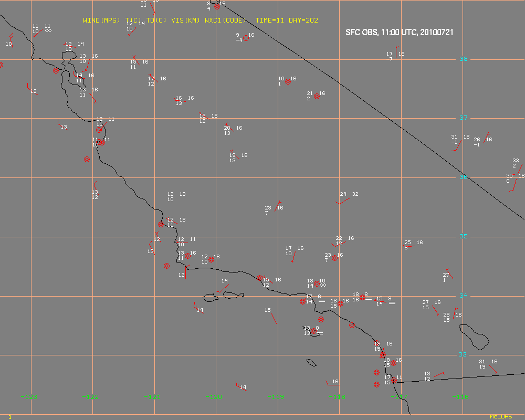Select the station circle reading 18/16 visibility 8
This screenshot has height=420, width=525.
coord(362,298)
